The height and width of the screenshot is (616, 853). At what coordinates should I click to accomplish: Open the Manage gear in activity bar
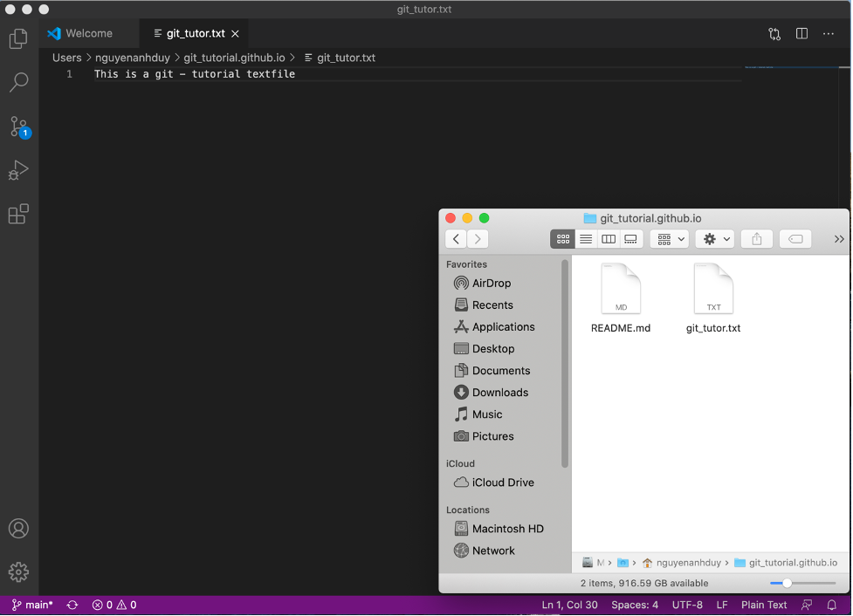tap(18, 572)
